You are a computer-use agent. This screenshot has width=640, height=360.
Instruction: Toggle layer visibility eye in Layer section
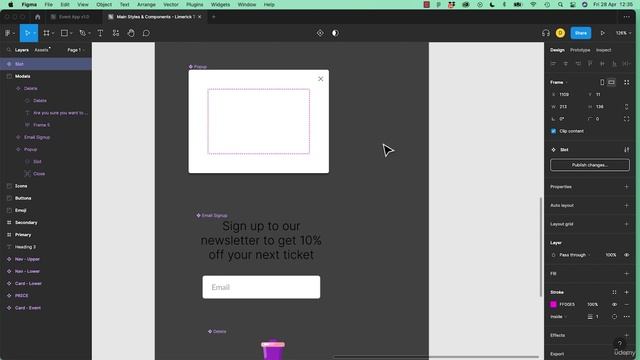click(x=627, y=255)
